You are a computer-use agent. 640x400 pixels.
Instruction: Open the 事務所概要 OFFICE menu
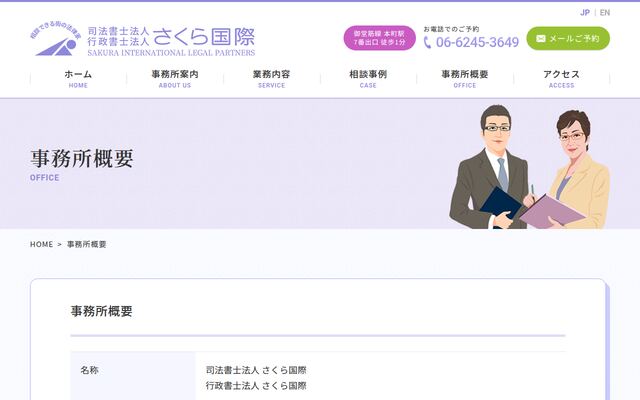[x=464, y=79]
